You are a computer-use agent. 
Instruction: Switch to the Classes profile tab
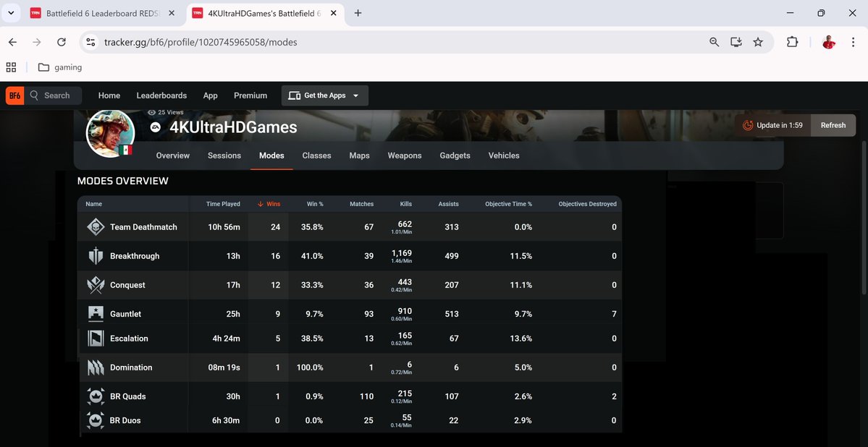[316, 156]
